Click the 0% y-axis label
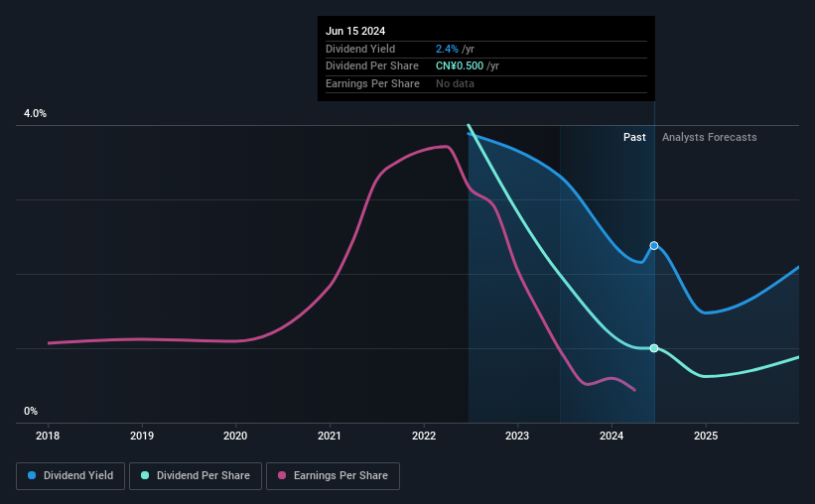The height and width of the screenshot is (504, 815). [x=31, y=412]
